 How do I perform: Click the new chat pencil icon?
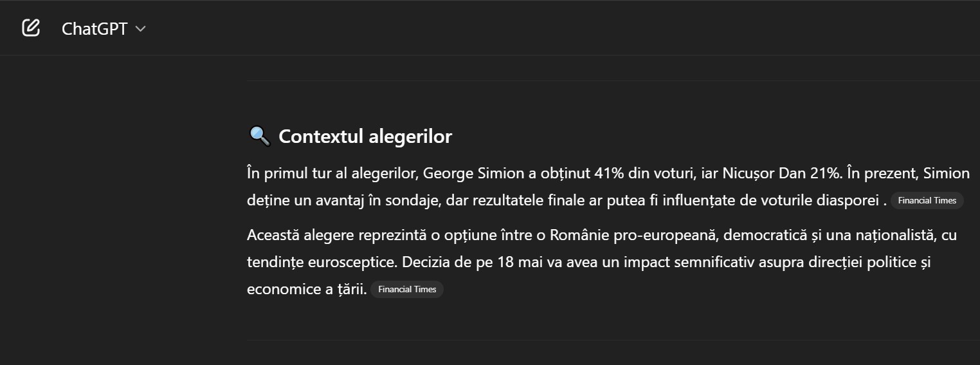(x=31, y=28)
